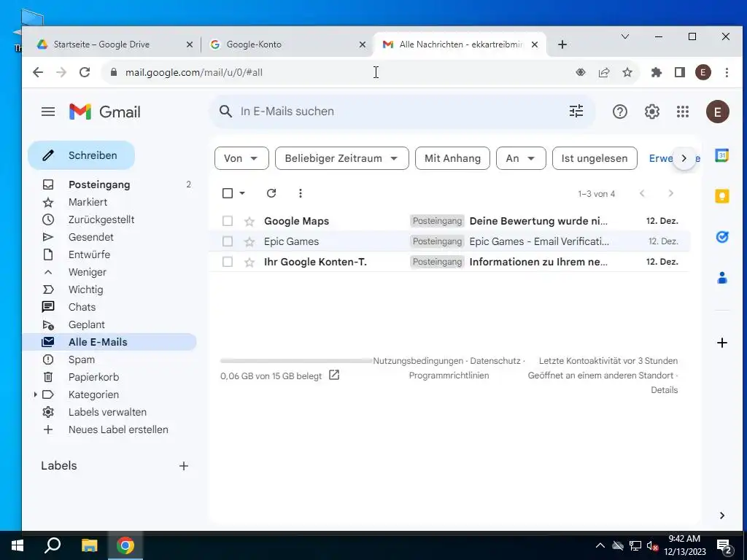Image resolution: width=747 pixels, height=560 pixels.
Task: Open Chrome extensions puzzle icon
Action: (x=656, y=72)
